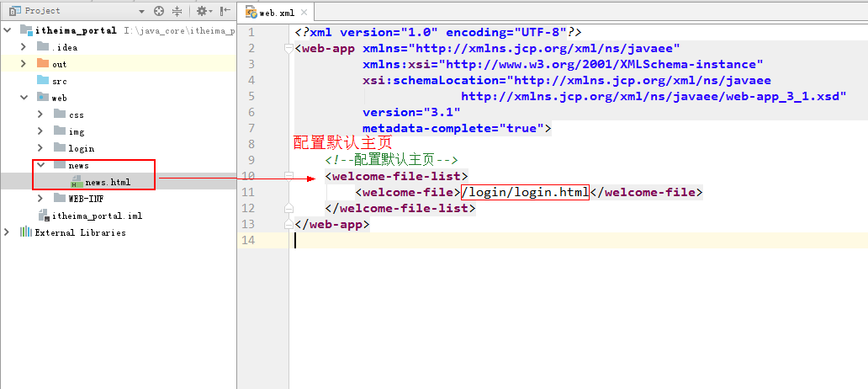This screenshot has height=389, width=868.
Task: Select the news folder in tree
Action: pyautogui.click(x=78, y=165)
